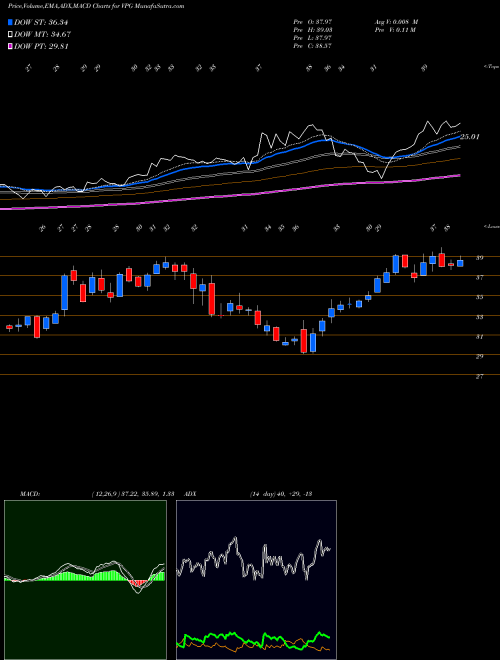Screen dimensions: 500x660
Task: Click the last blue candlestick on the right
Action: point(460,263)
